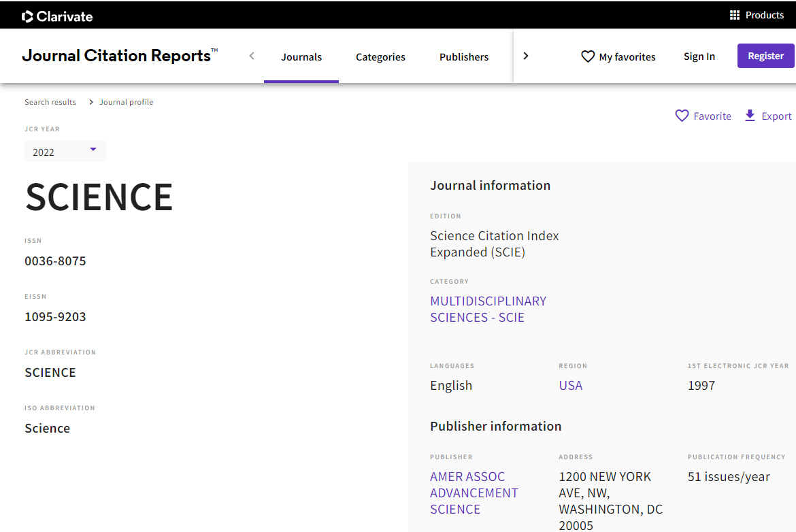Select EISSN value 1095-9203
Viewport: 796px width, 532px height.
tap(55, 317)
